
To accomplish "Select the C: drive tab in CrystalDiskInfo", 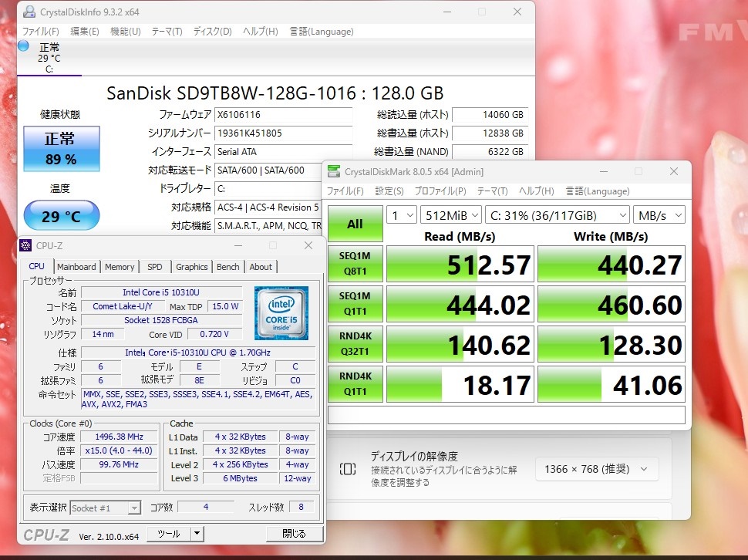I will [x=49, y=58].
